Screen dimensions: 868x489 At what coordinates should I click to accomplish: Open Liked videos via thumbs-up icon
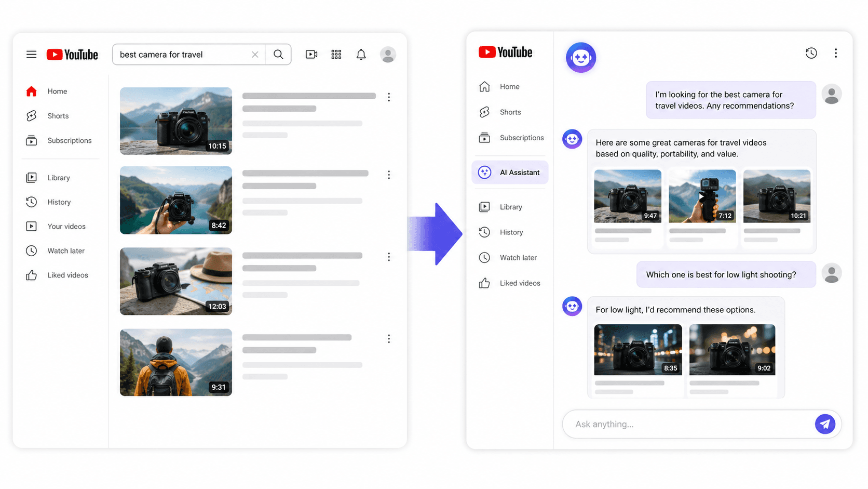pyautogui.click(x=67, y=274)
